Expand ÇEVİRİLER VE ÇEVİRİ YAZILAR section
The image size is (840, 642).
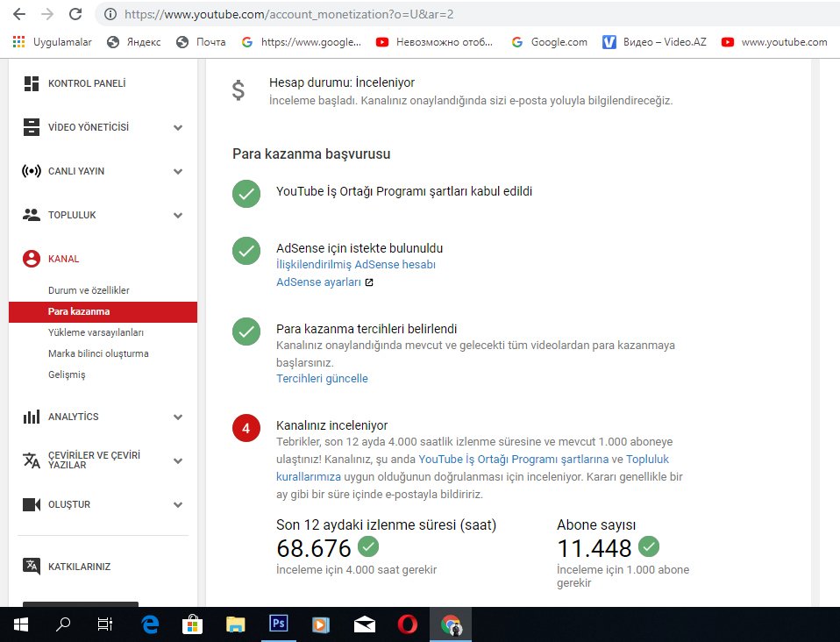(x=178, y=460)
